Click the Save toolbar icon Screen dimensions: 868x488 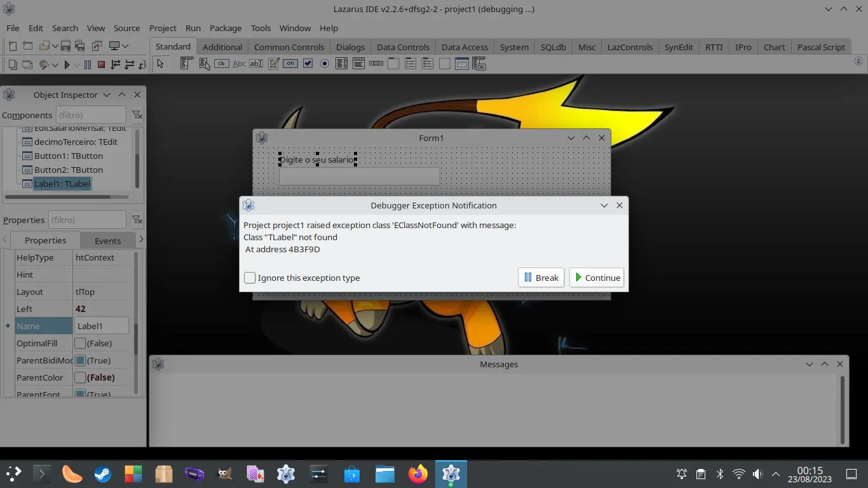click(x=66, y=46)
